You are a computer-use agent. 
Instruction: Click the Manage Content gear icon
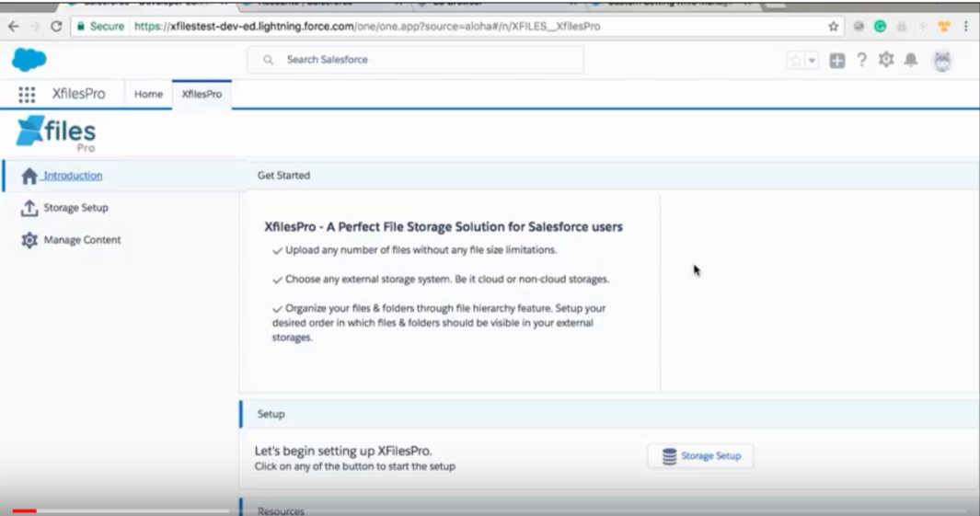click(x=29, y=240)
